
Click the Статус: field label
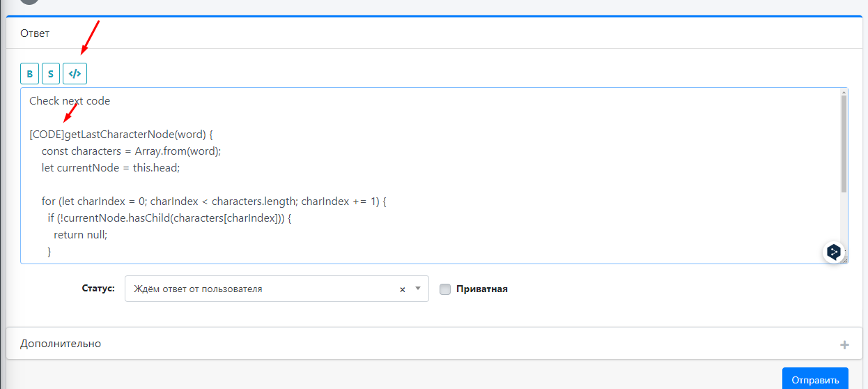(98, 288)
